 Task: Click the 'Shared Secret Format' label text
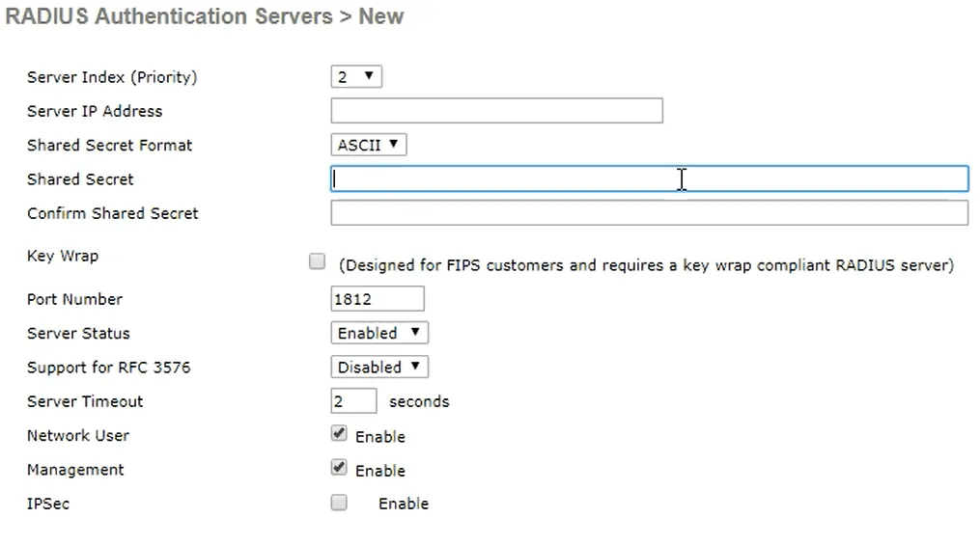[109, 146]
